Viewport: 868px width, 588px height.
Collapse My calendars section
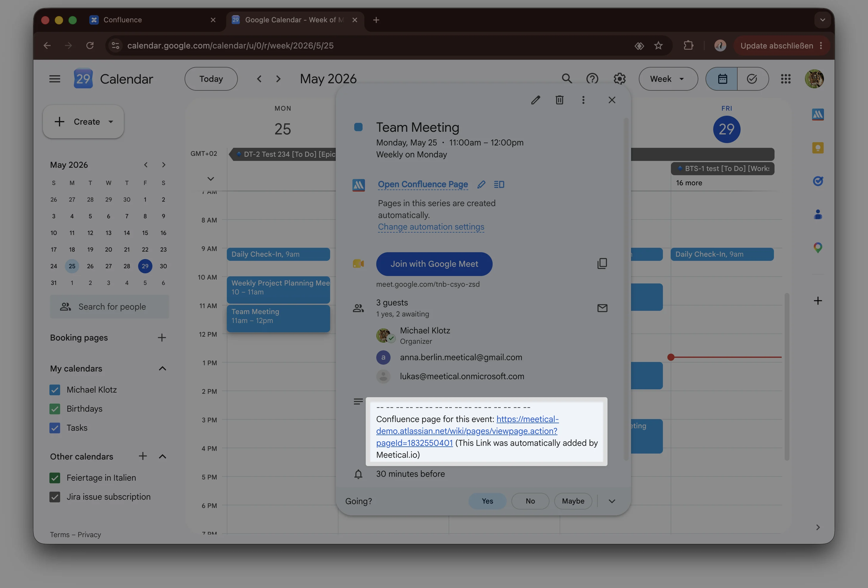click(x=163, y=369)
